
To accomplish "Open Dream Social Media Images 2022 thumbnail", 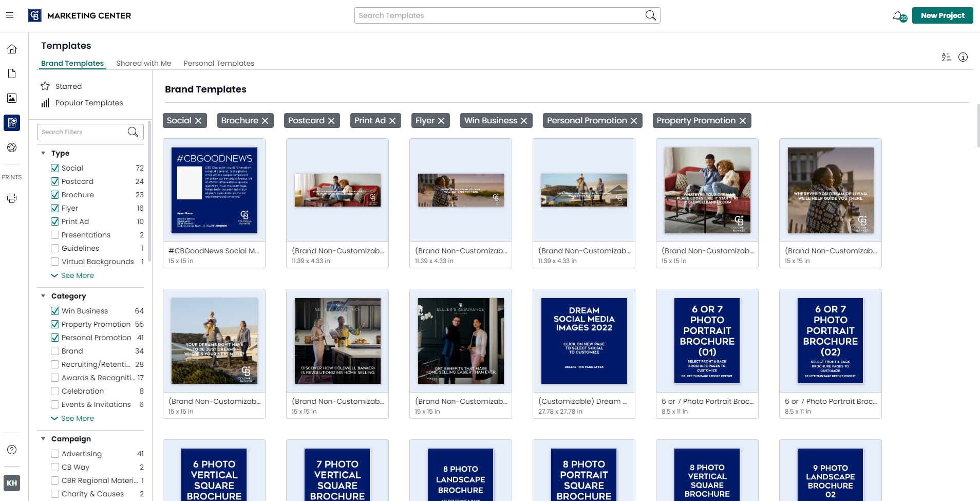I will click(584, 341).
